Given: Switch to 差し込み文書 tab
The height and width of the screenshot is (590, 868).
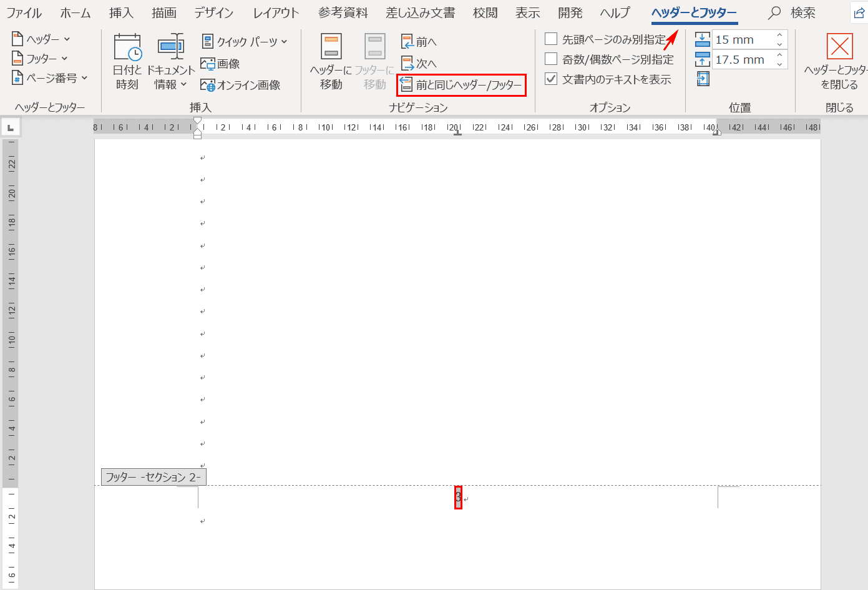Looking at the screenshot, I should 421,13.
